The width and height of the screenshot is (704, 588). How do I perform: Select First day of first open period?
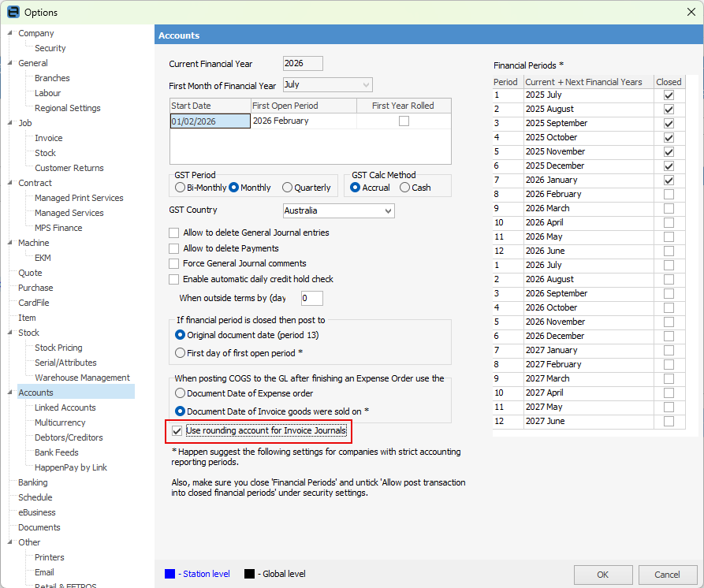tap(180, 353)
